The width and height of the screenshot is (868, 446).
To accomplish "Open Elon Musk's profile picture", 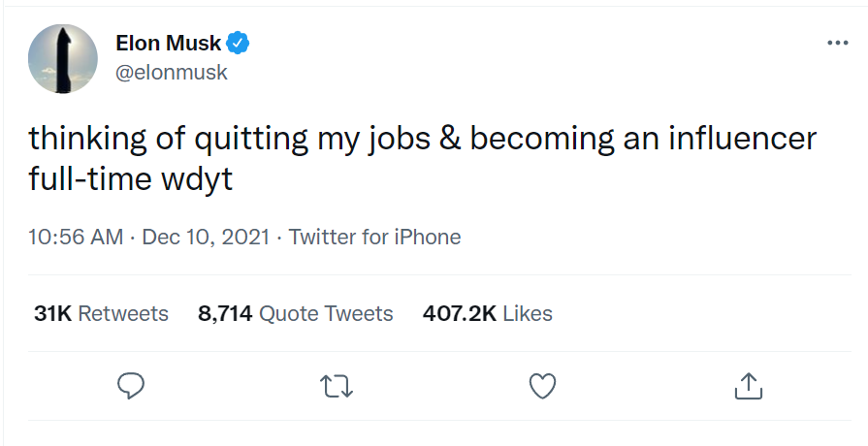I will pyautogui.click(x=63, y=59).
